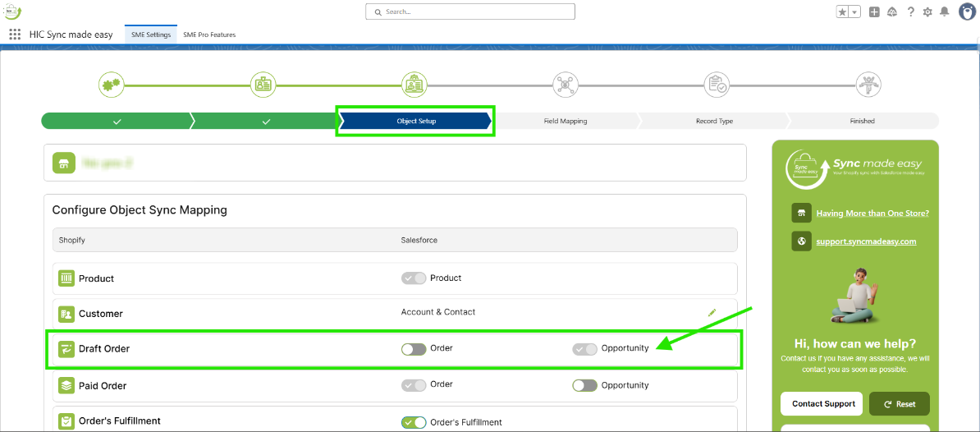
Task: Toggle Draft Order to Opportunity switch
Action: click(585, 349)
